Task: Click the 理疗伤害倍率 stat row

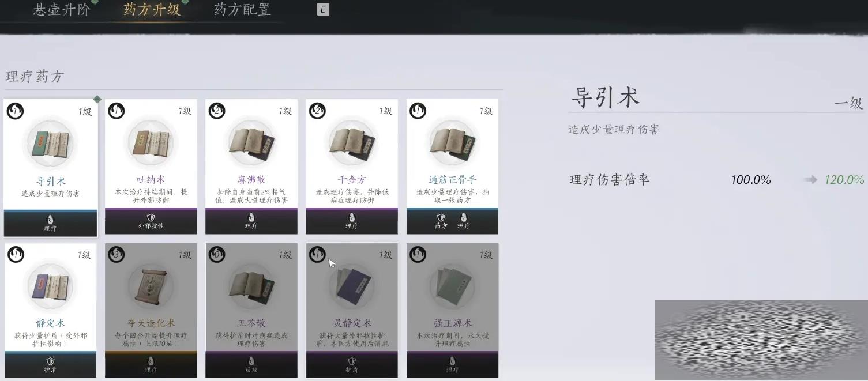Action: click(716, 180)
